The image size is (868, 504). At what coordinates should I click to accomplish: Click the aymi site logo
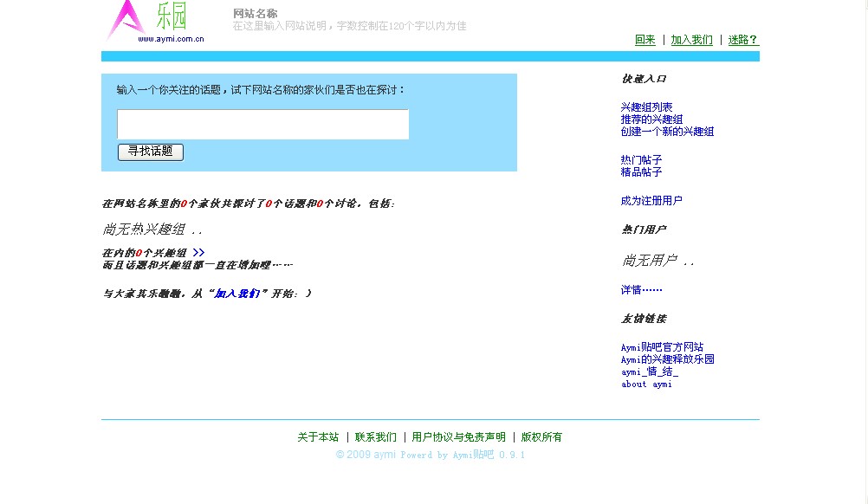(156, 22)
